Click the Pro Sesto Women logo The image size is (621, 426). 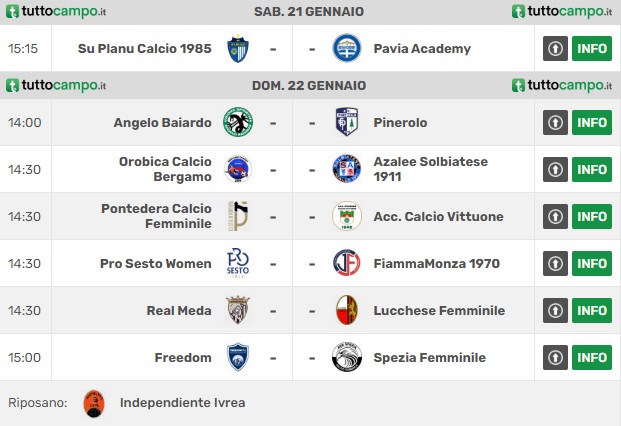(x=238, y=263)
